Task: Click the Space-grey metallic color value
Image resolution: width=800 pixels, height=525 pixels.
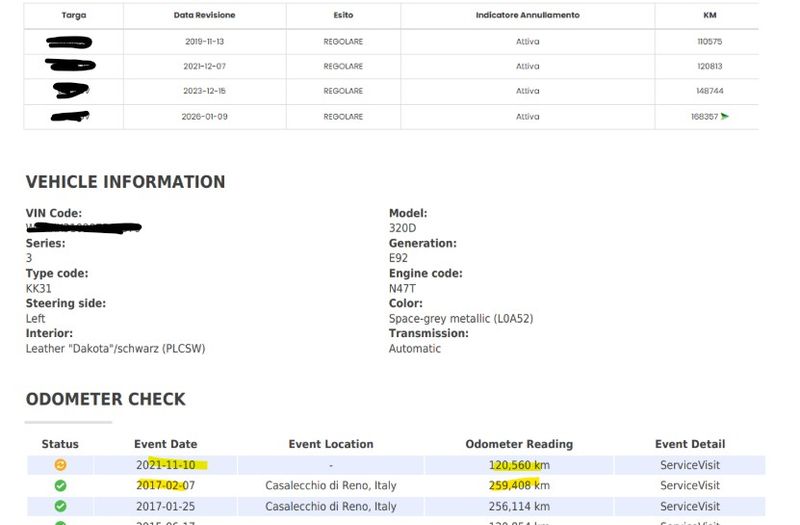Action: click(461, 318)
